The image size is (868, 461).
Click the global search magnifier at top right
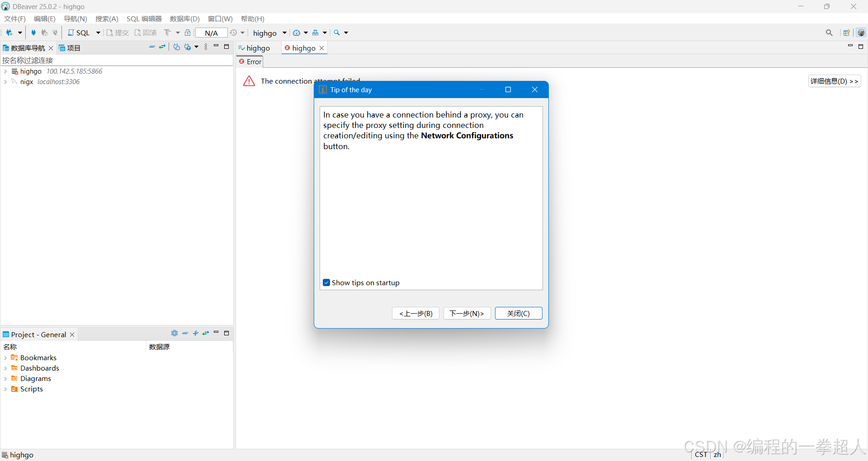coord(829,33)
